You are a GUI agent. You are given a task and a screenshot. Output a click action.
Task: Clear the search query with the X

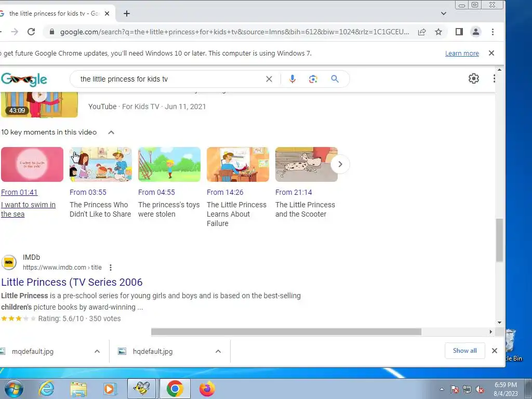(269, 79)
